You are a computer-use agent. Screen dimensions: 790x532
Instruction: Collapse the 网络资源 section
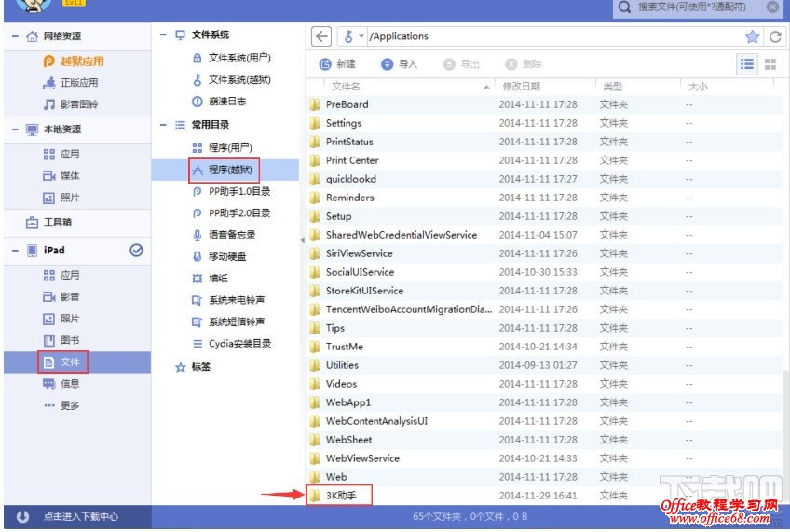pyautogui.click(x=15, y=36)
